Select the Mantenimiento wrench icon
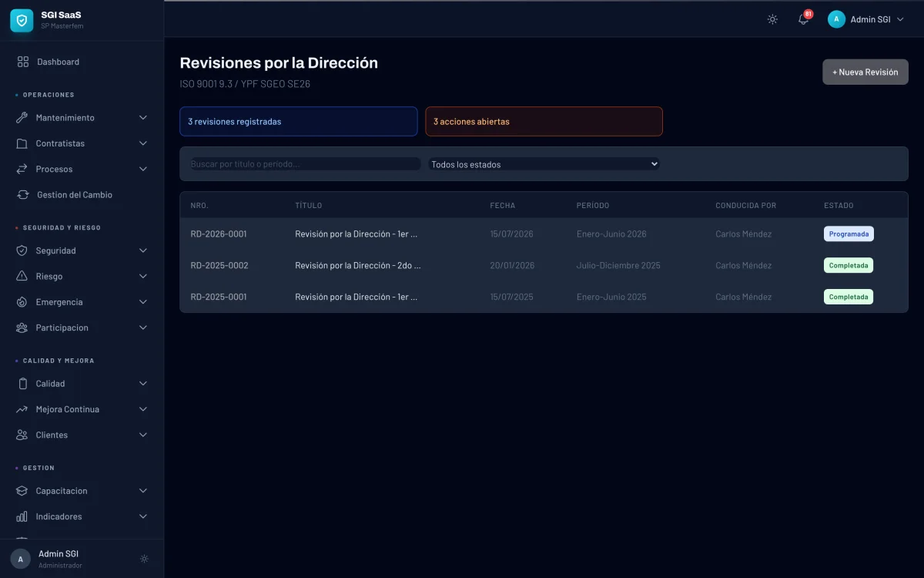 [x=23, y=117]
